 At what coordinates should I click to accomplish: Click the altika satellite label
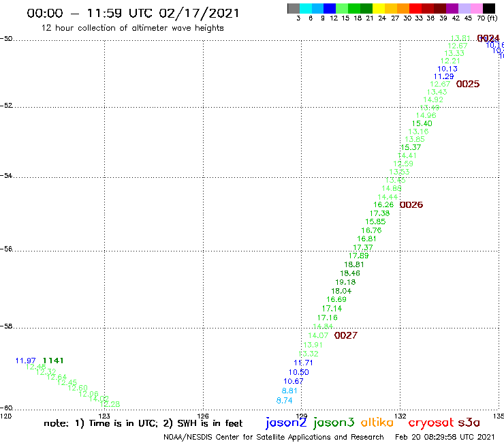(x=377, y=423)
